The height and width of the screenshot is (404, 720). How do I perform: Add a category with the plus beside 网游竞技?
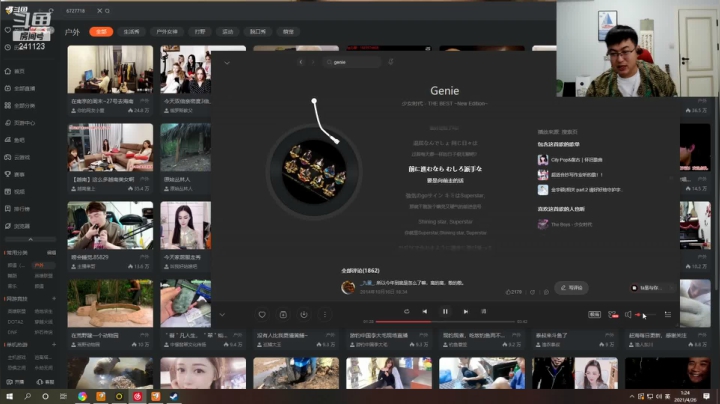tap(54, 298)
